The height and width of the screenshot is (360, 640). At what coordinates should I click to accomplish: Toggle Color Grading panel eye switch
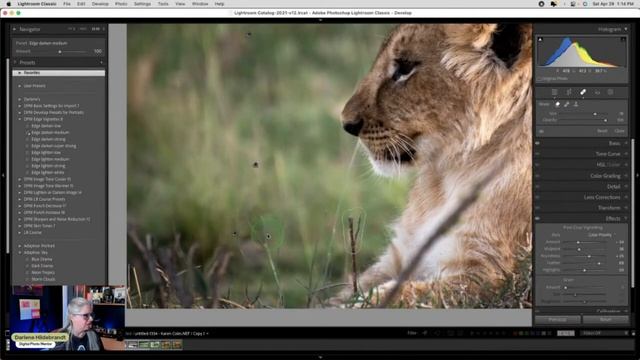pyautogui.click(x=538, y=176)
